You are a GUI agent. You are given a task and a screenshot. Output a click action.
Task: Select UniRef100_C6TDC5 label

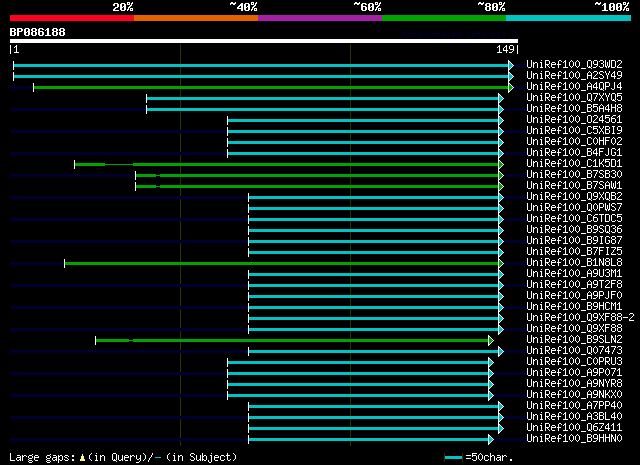point(574,218)
